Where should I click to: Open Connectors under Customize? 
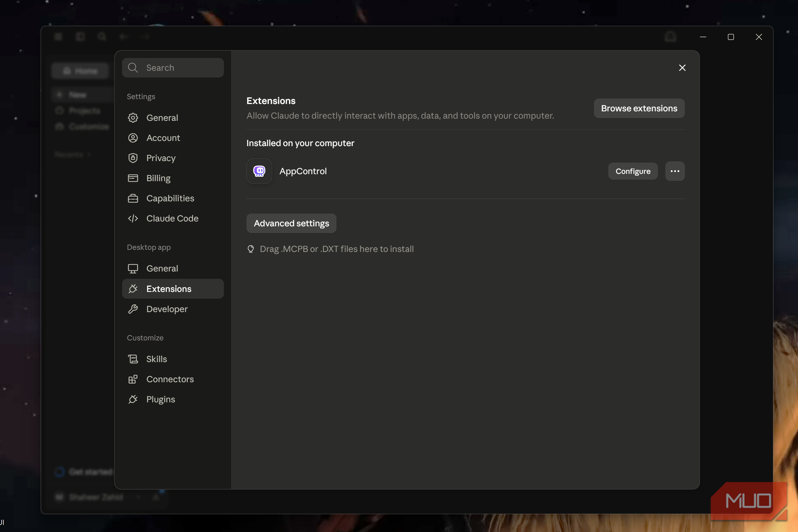[173, 379]
